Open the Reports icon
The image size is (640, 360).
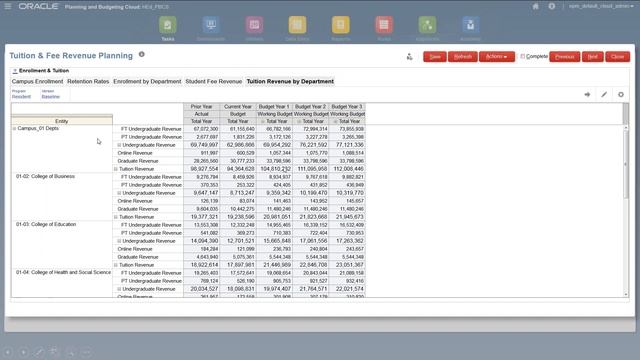tap(341, 25)
